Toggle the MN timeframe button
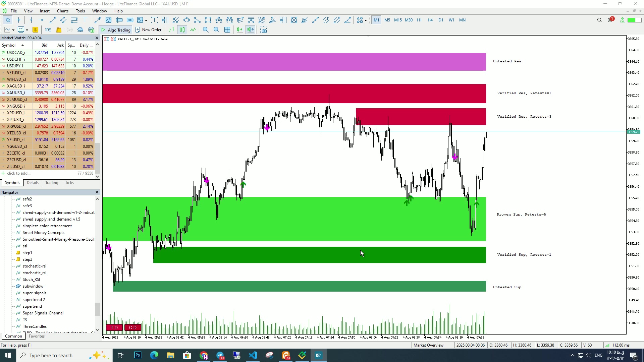Screen dimensions: 644x362 coord(462,20)
